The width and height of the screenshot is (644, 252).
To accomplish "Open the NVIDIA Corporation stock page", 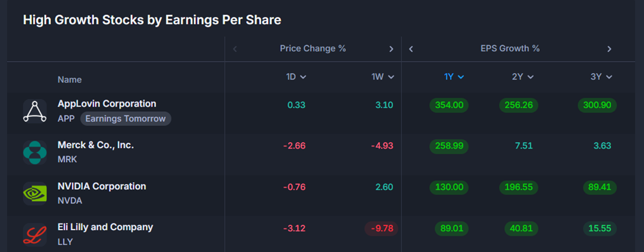I will click(x=102, y=187).
